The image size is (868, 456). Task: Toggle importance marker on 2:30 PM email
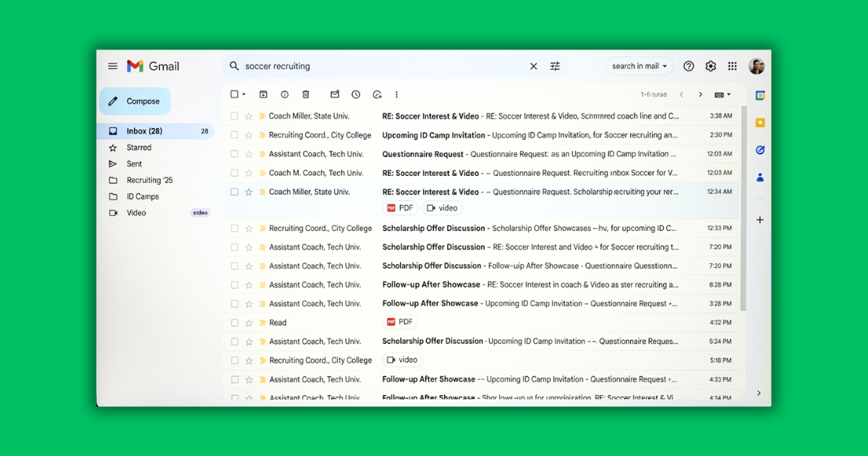click(262, 135)
